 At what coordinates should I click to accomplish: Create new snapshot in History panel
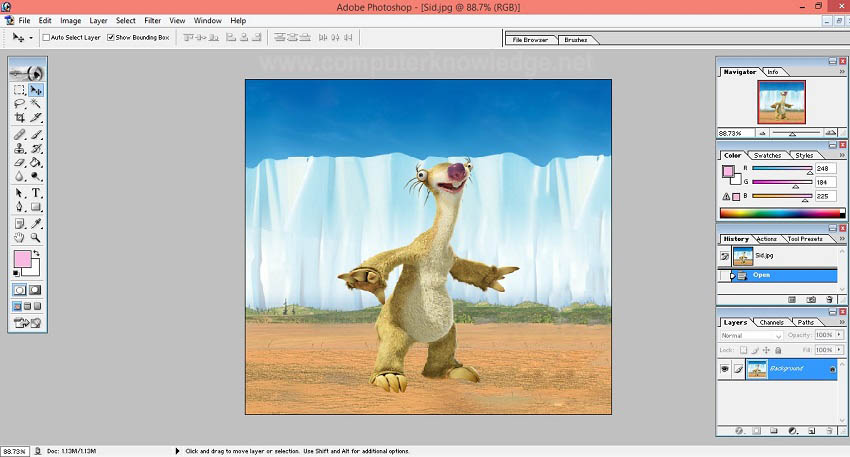click(810, 299)
